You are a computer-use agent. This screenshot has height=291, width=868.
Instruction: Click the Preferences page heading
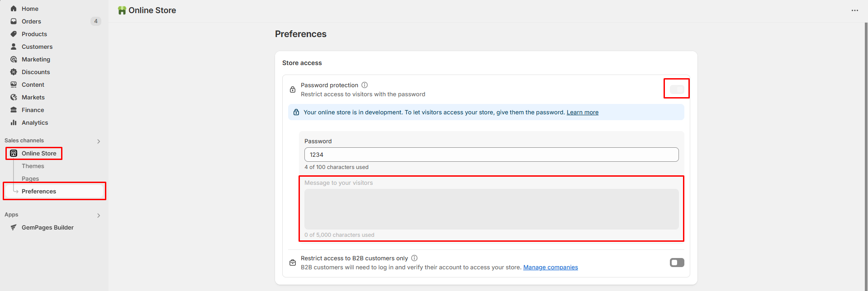tap(300, 34)
